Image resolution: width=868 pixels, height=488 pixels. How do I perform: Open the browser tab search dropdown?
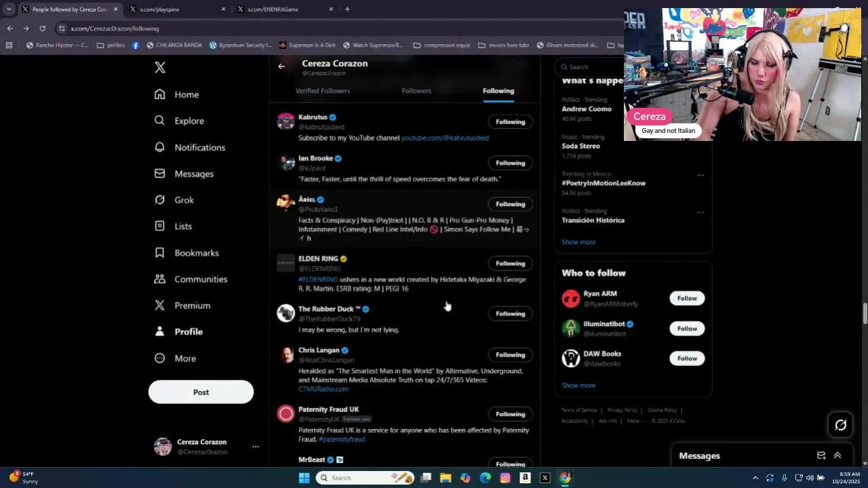click(x=9, y=9)
